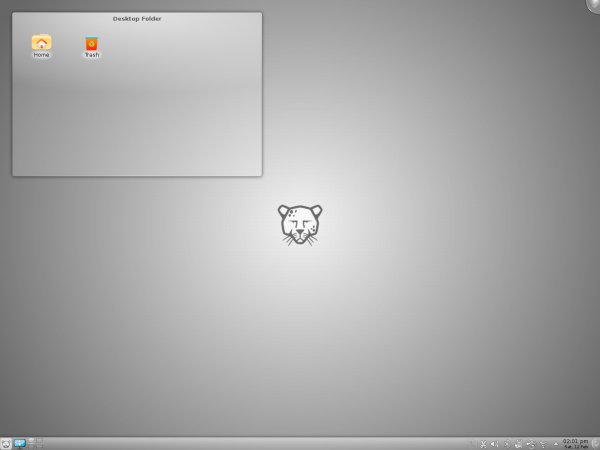The height and width of the screenshot is (450, 600).
Task: Open the panel toolbox at taskbar end
Action: pos(596,444)
